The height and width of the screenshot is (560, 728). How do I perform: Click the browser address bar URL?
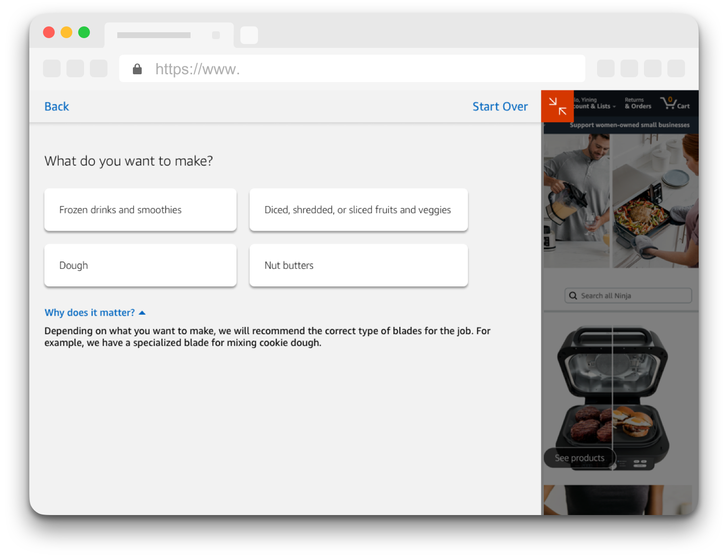[352, 69]
